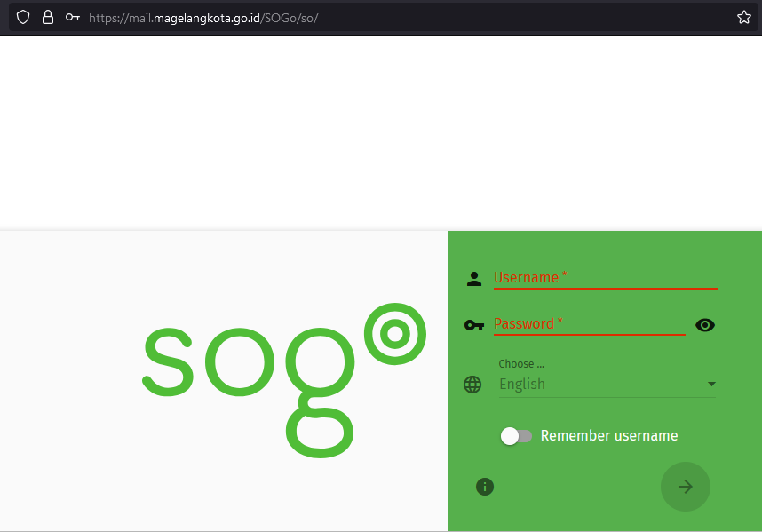Click the tracking protection shield icon
The image size is (762, 532).
[23, 17]
